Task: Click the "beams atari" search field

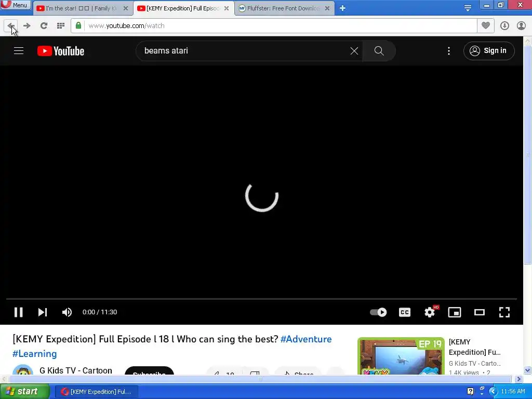Action: [244, 51]
